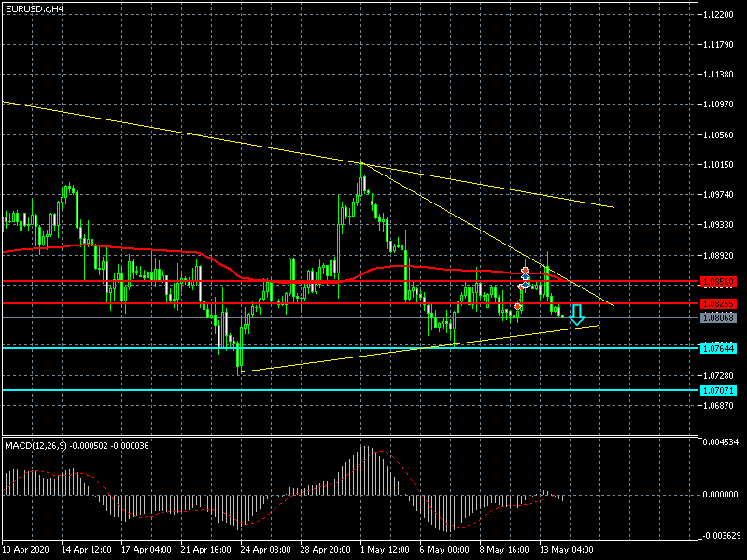Click the MACD 0.004534 scale value
This screenshot has width=747, height=560.
tap(722, 441)
